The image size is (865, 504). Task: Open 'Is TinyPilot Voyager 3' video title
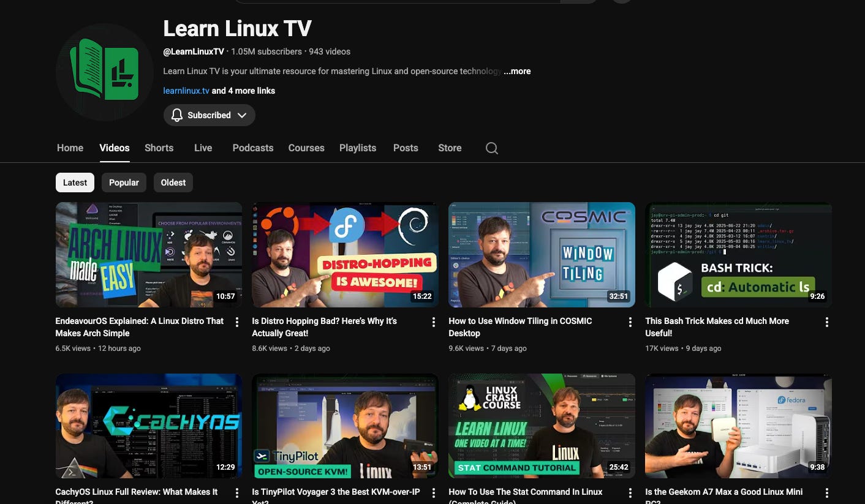tap(336, 495)
